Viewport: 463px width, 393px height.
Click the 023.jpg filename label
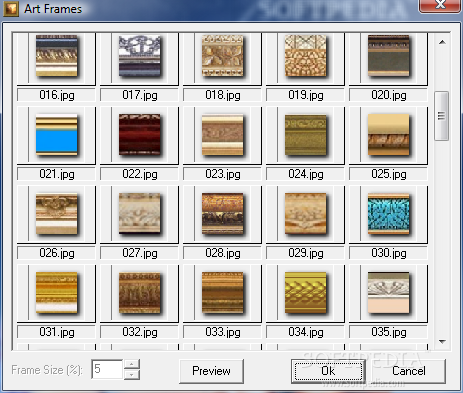(x=222, y=174)
